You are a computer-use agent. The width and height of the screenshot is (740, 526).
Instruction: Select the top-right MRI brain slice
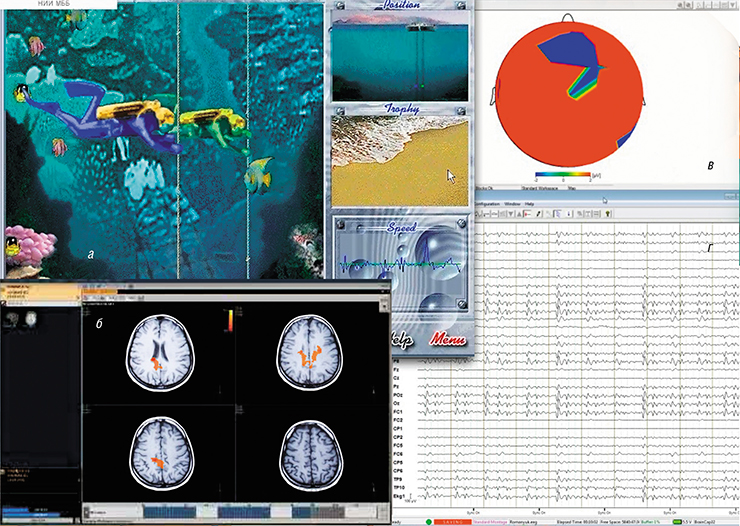pyautogui.click(x=310, y=352)
